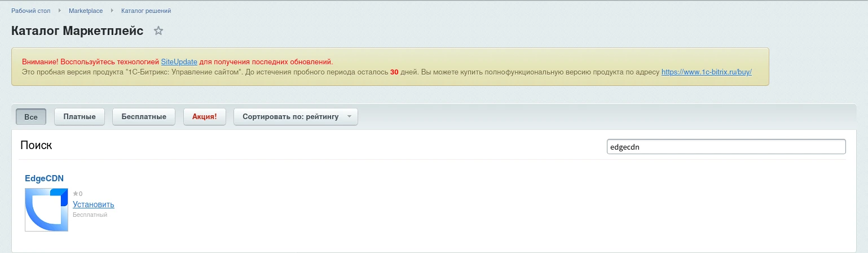
Task: Show all solutions with Все filter
Action: 31,117
